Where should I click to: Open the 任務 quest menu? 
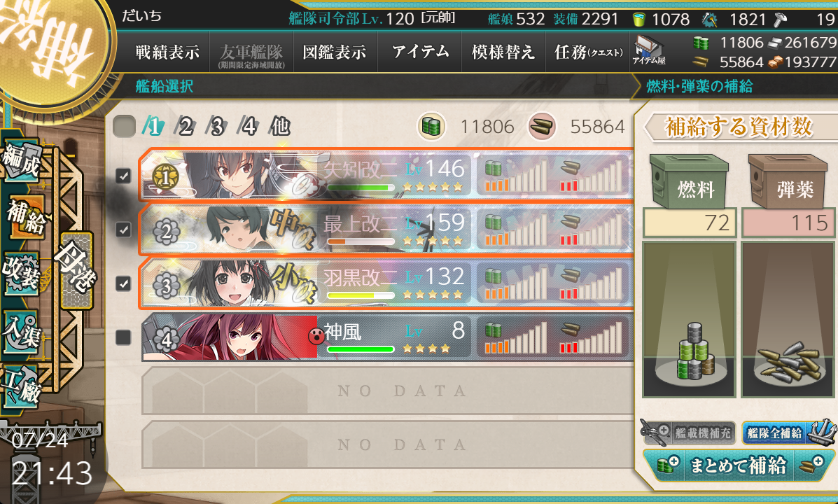(588, 52)
